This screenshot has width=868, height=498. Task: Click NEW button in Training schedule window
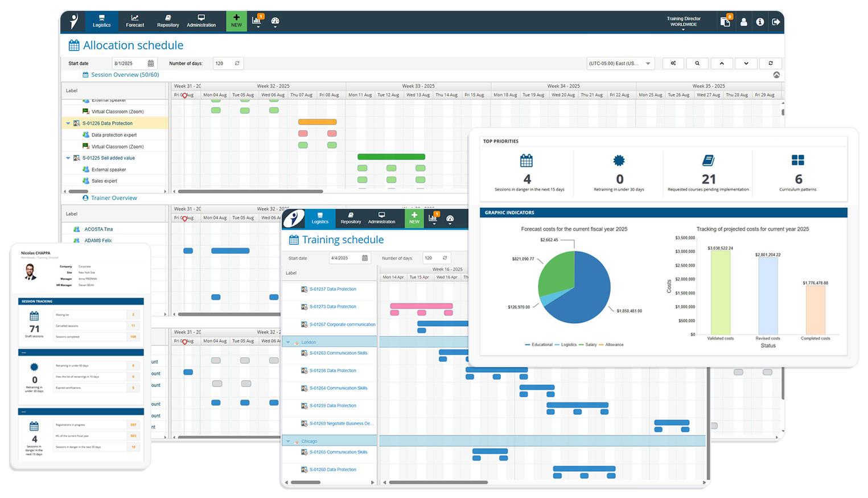pos(414,219)
